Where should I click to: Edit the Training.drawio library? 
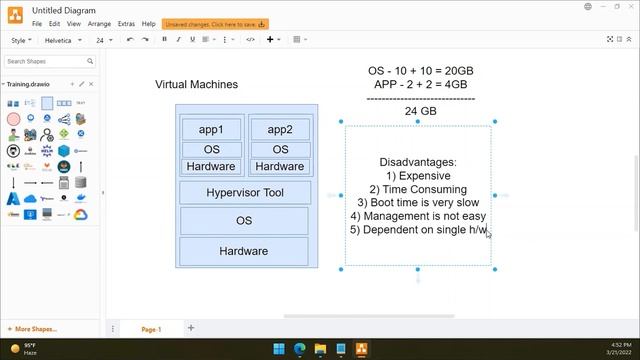point(82,84)
